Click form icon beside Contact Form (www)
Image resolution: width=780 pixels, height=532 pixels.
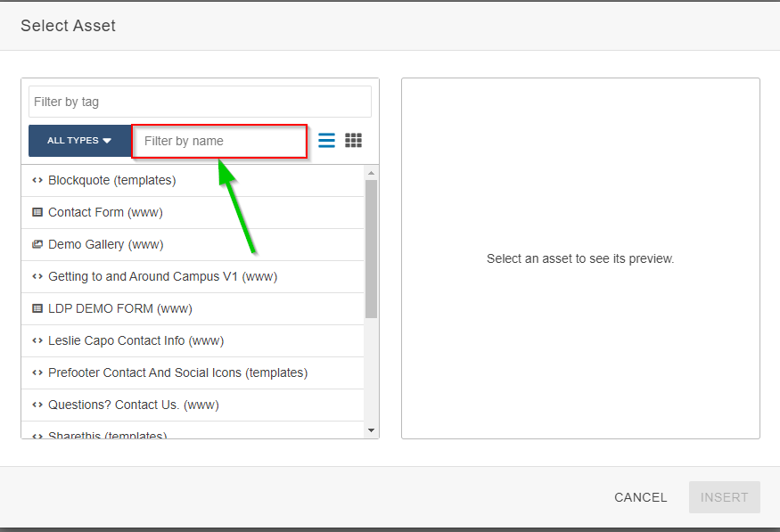pos(37,212)
